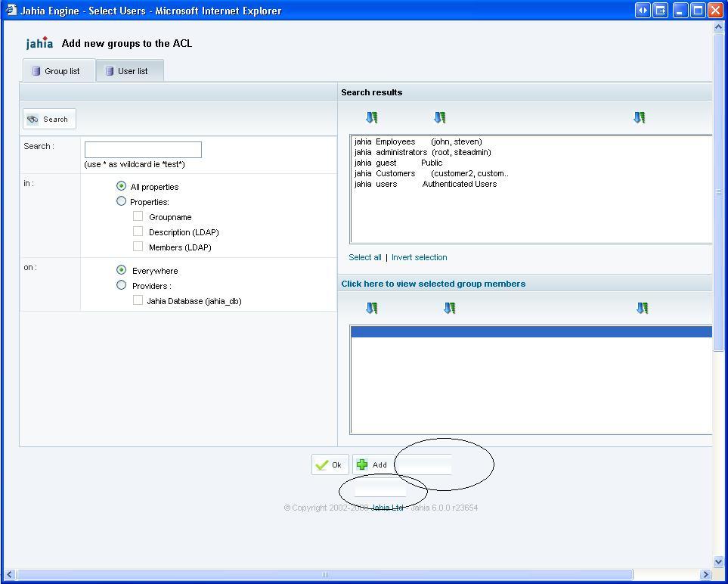This screenshot has height=584, width=728.
Task: Select jahia users Authenticated Users row
Action: (x=531, y=184)
